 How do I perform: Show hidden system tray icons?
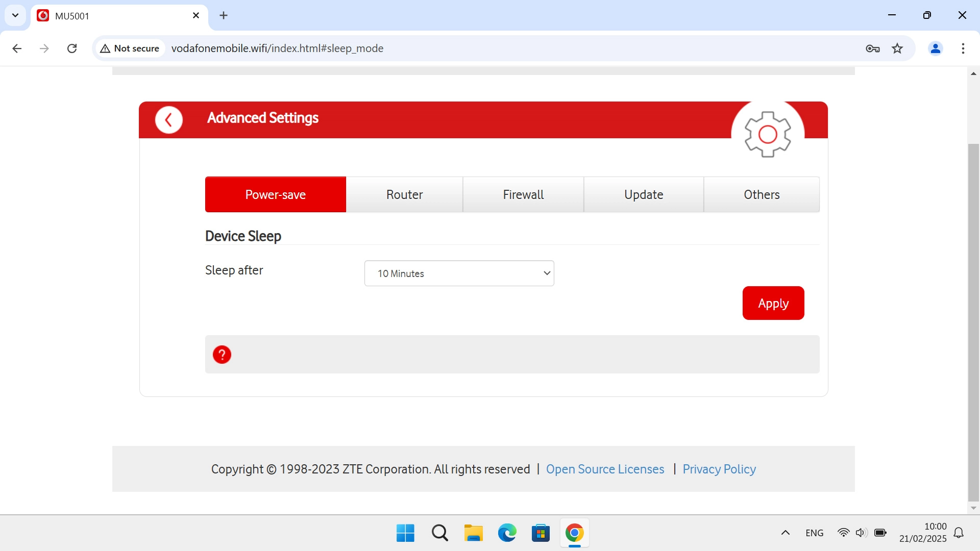point(785,533)
